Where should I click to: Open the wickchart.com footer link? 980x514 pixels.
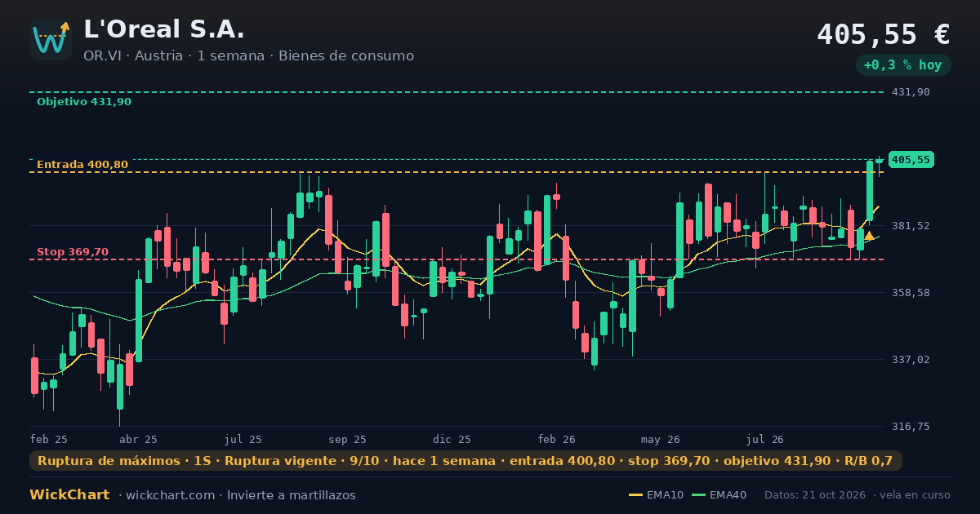pos(170,495)
